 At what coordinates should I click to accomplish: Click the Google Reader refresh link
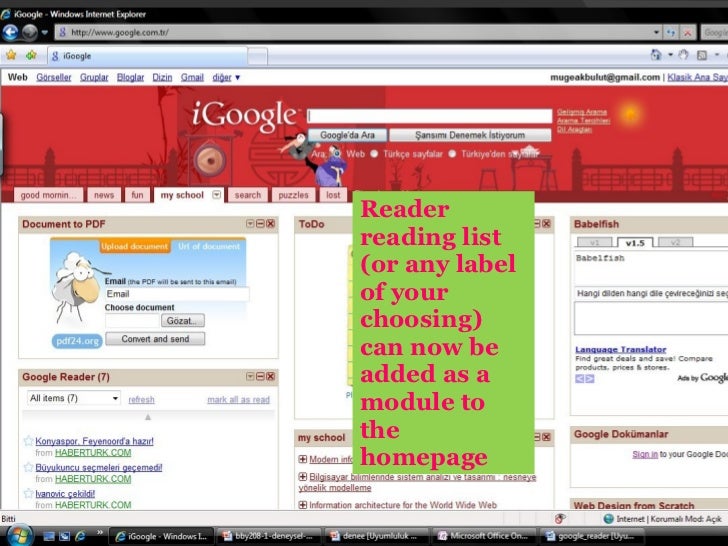(x=141, y=399)
